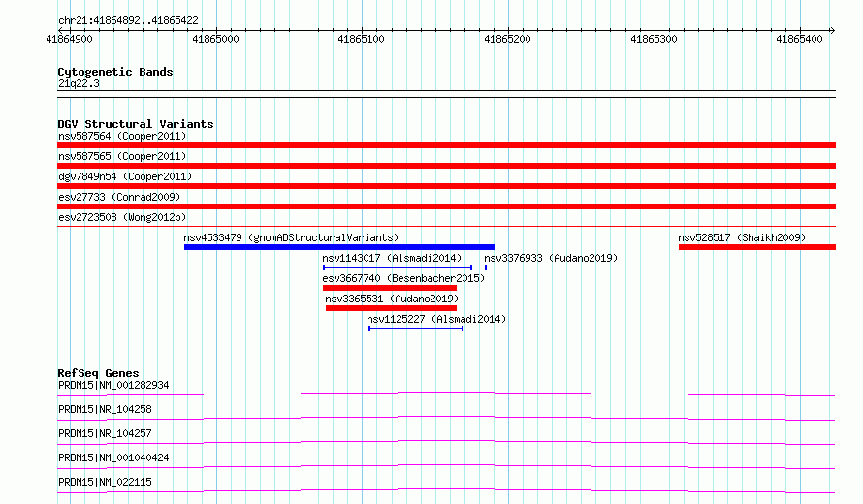Select the 21q22.3 band label
Image resolution: width=863 pixels, height=504 pixels.
tap(79, 83)
